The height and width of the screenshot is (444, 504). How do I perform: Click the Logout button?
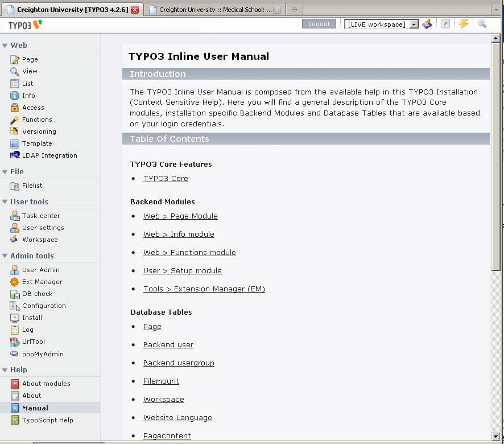319,24
